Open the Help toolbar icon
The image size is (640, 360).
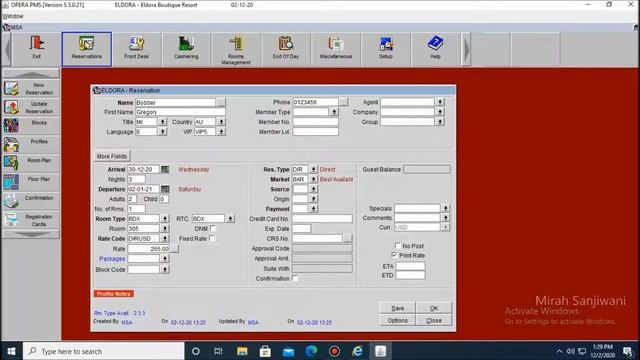(435, 49)
